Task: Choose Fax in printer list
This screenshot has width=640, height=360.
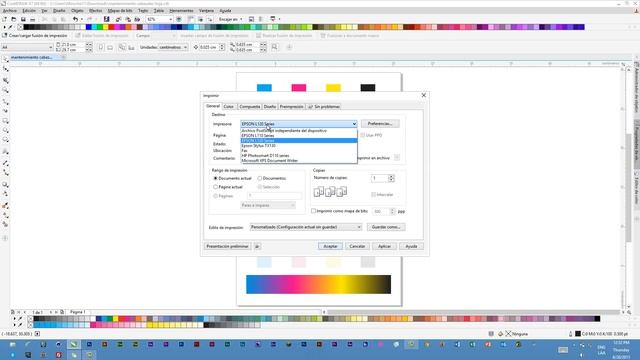Action: [x=299, y=151]
